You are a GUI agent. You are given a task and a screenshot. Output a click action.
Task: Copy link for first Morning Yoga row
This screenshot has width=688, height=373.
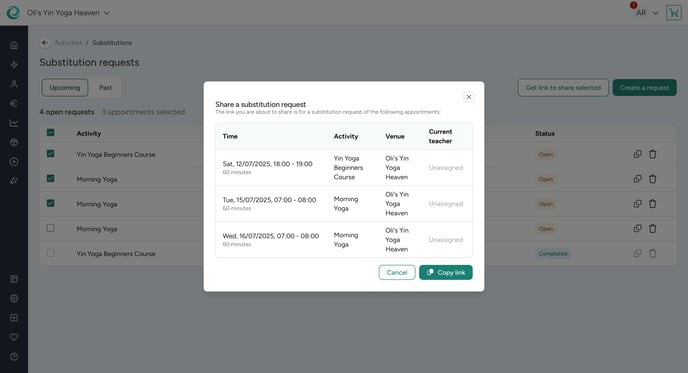click(638, 179)
